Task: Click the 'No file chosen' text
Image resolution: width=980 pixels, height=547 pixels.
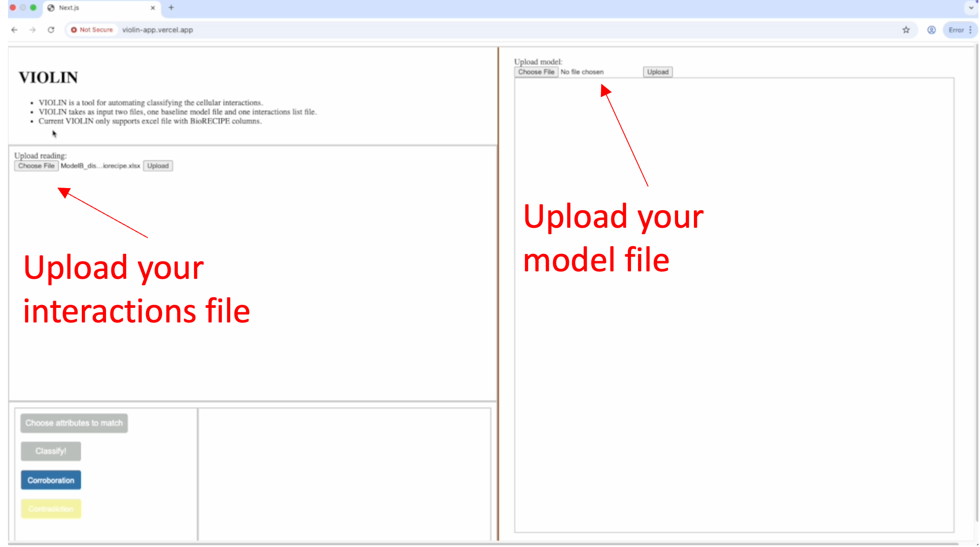Action: tap(582, 72)
